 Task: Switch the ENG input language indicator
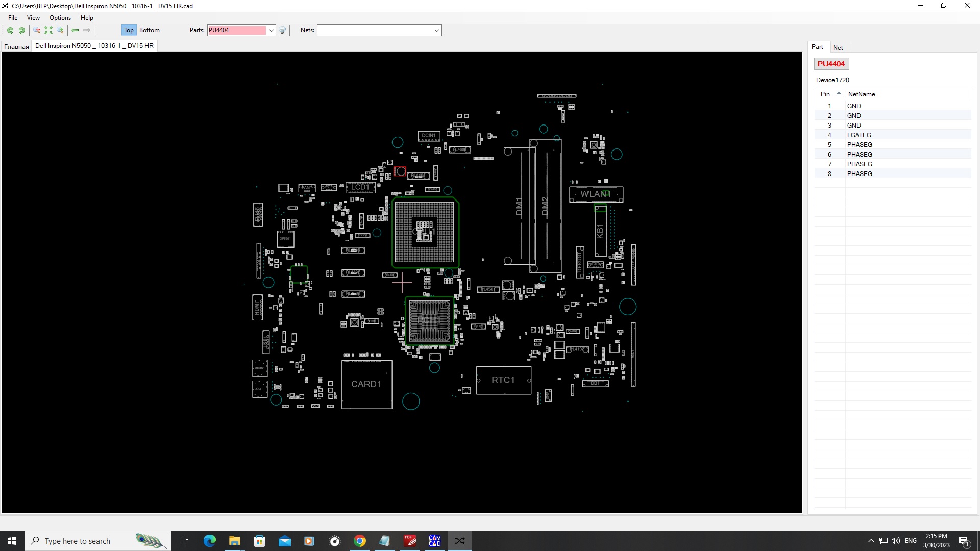click(911, 541)
